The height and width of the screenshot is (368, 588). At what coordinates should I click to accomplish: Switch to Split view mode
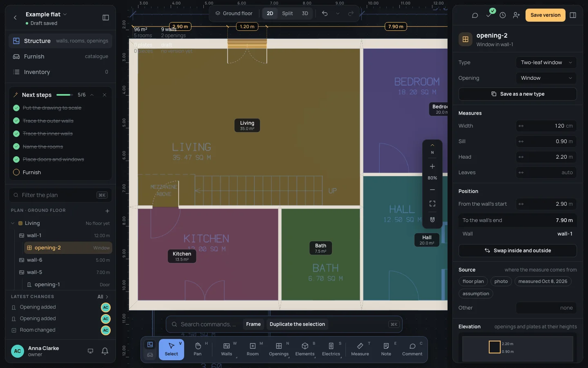[x=287, y=13]
